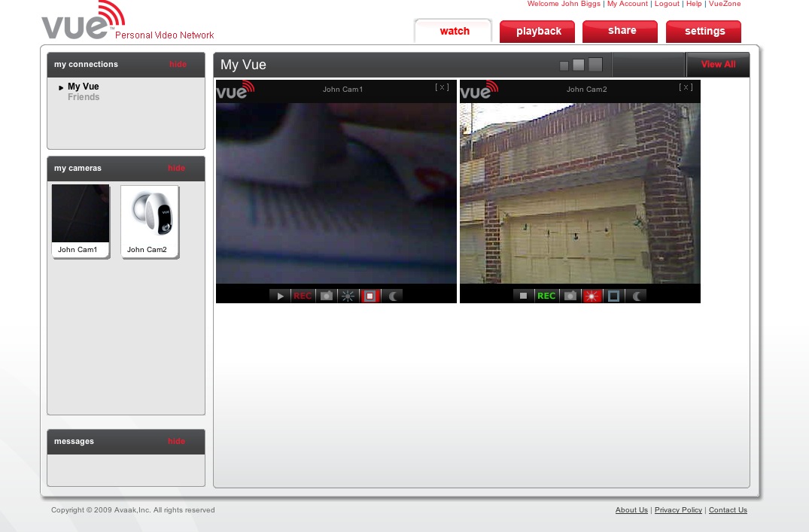Click the Logout link

[x=667, y=4]
